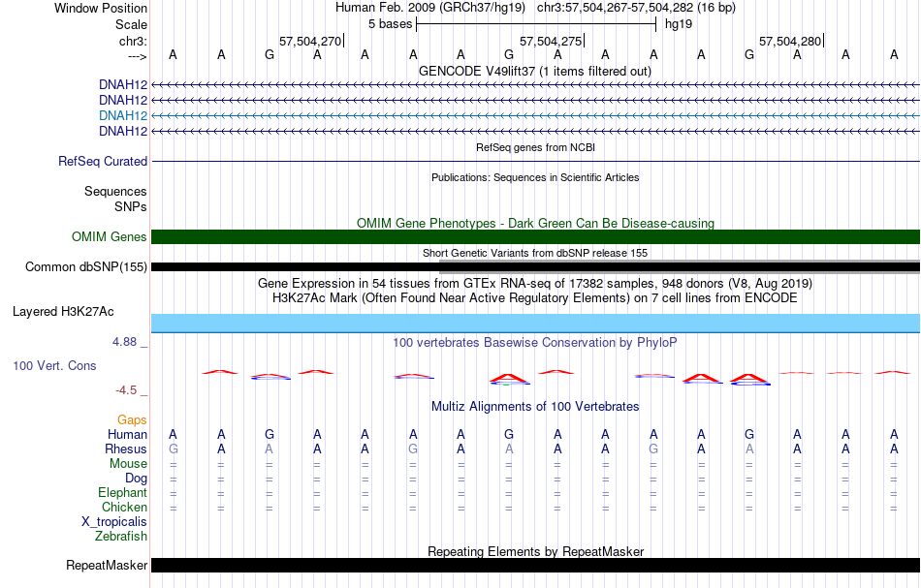Click the RefSeq genes from NCBI title
921x588 pixels.
[535, 147]
